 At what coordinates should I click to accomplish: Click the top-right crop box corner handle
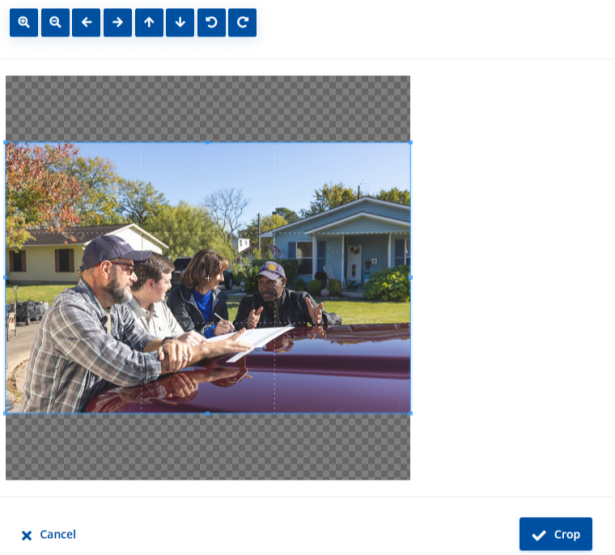click(410, 142)
